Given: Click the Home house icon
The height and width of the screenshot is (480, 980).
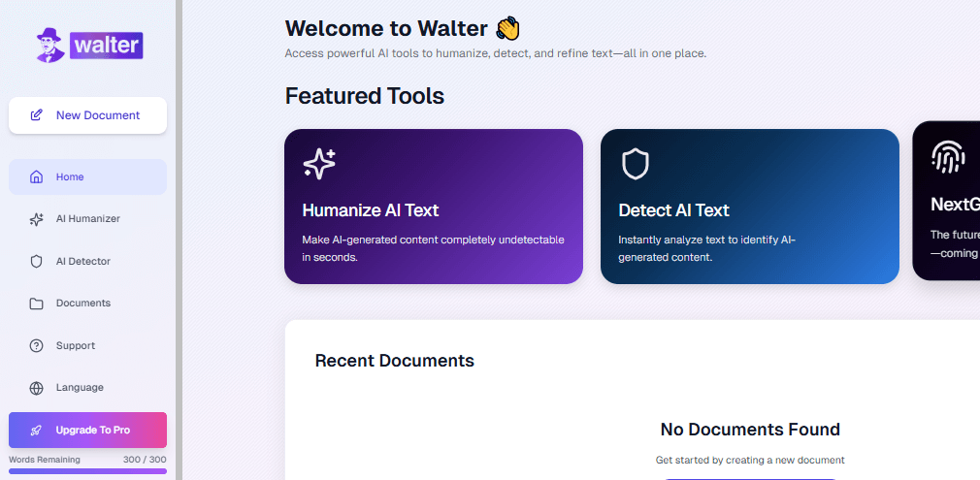Looking at the screenshot, I should coord(36,176).
